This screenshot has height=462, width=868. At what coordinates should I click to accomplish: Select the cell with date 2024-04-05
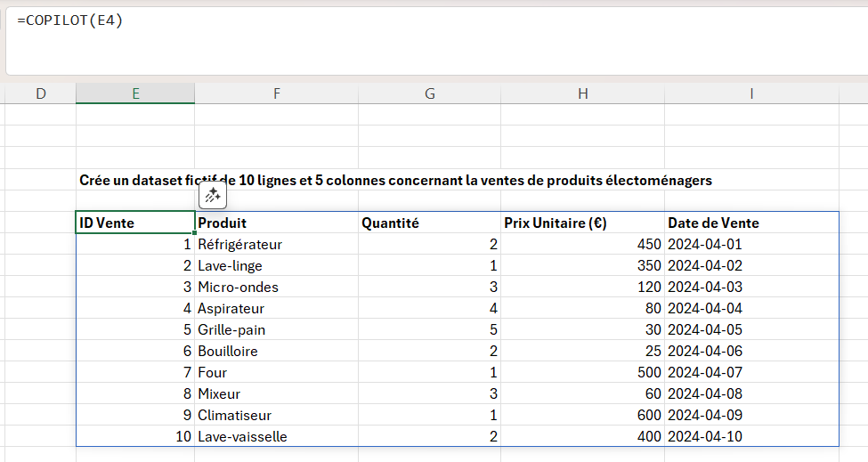(751, 330)
